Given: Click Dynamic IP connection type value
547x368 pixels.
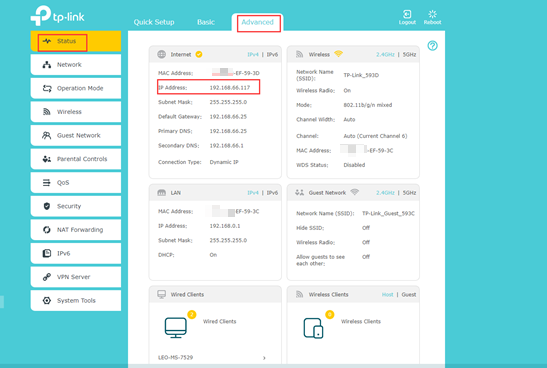Looking at the screenshot, I should [x=224, y=162].
